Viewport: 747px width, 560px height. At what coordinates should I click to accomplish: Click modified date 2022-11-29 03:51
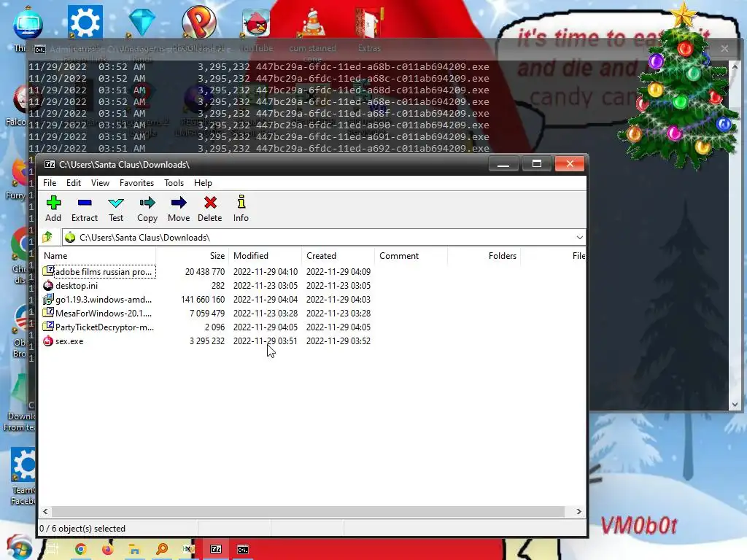tap(266, 341)
